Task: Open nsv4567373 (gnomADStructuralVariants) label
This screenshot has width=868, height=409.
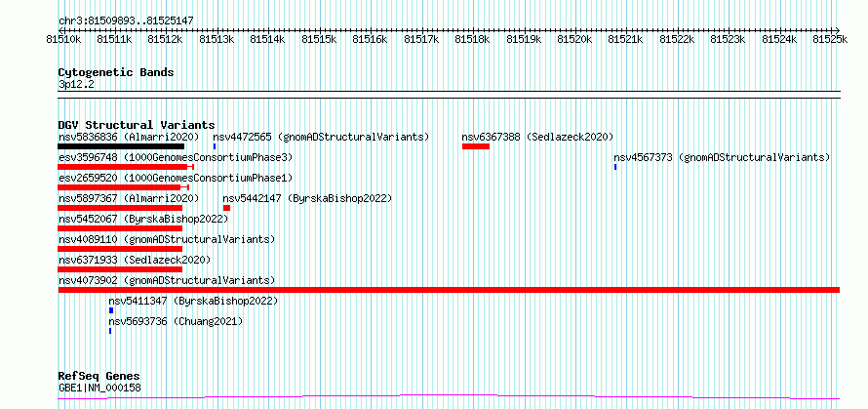Action: point(722,158)
